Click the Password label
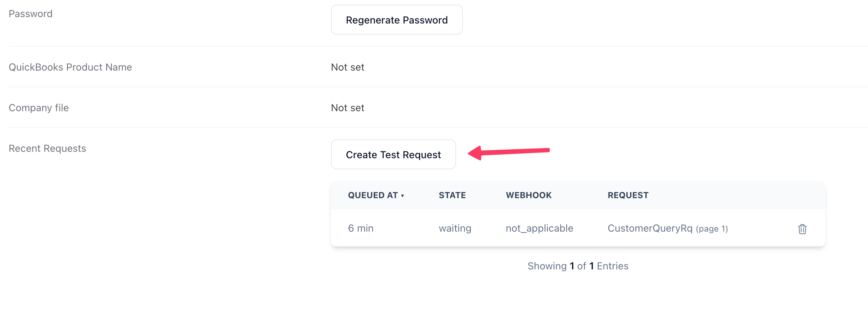Viewport: 868px width, 315px height. coord(31,14)
